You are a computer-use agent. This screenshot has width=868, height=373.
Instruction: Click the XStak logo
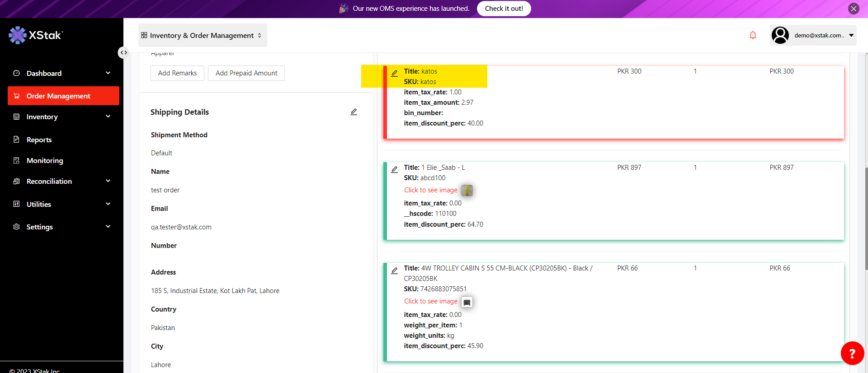click(36, 35)
